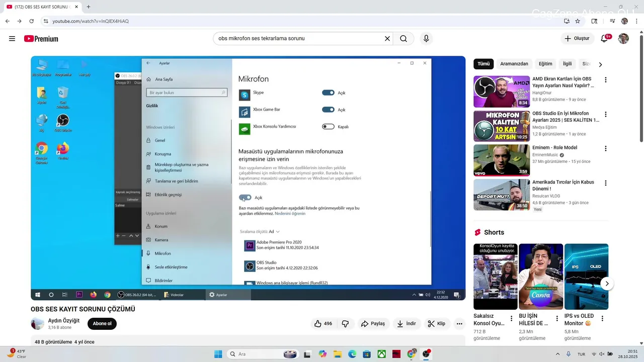Open more actions three-dot menu below video
This screenshot has width=644, height=362.
click(459, 324)
